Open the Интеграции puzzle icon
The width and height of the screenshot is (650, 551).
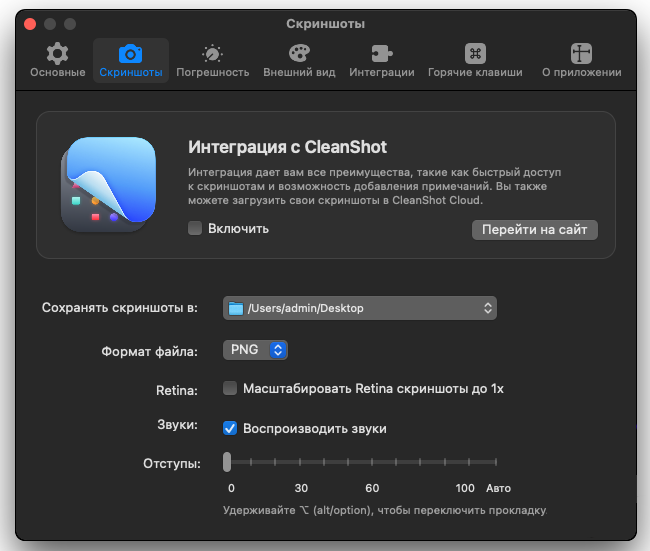(382, 54)
